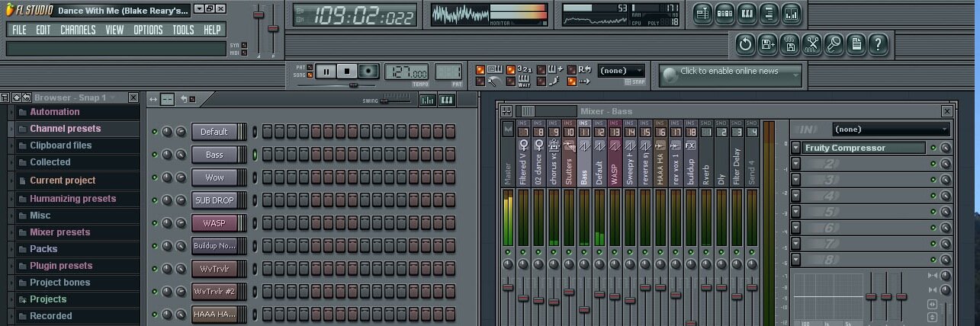Open the mixer input (none) dropdown
980x326 pixels.
[891, 129]
